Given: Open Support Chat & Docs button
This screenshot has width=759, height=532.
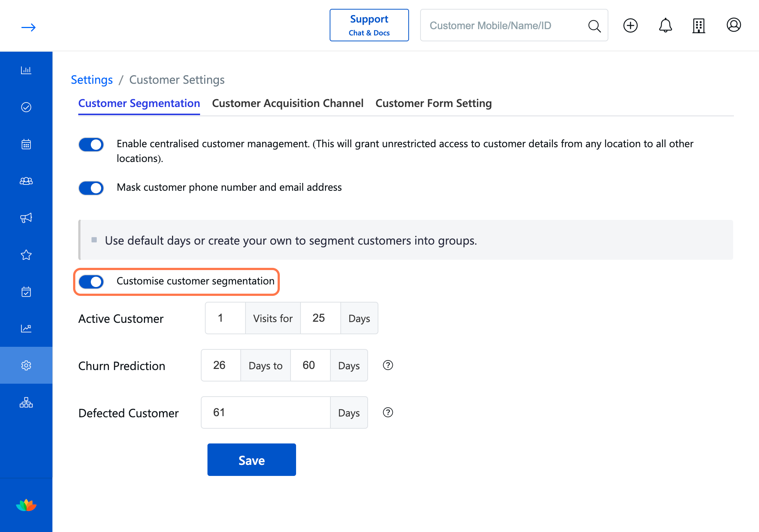Looking at the screenshot, I should pyautogui.click(x=369, y=25).
